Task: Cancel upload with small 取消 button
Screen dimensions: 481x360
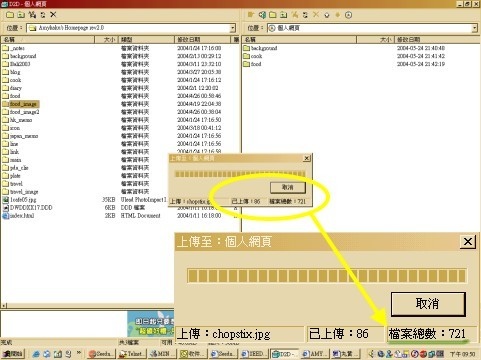Action: (288, 187)
